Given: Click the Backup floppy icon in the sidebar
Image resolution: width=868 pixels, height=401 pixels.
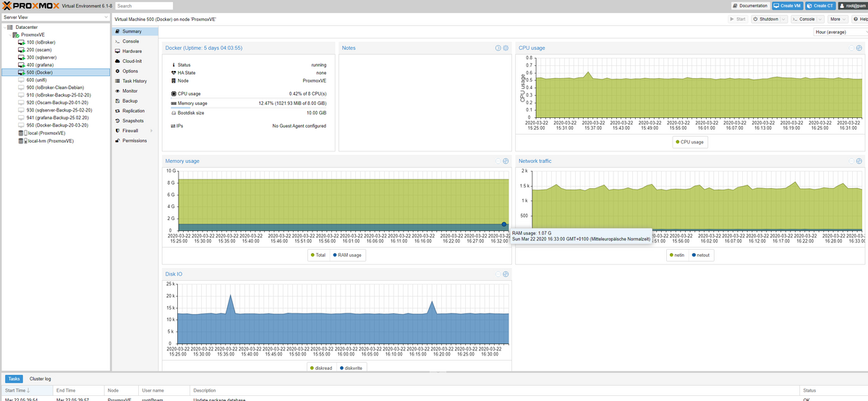Looking at the screenshot, I should [117, 101].
